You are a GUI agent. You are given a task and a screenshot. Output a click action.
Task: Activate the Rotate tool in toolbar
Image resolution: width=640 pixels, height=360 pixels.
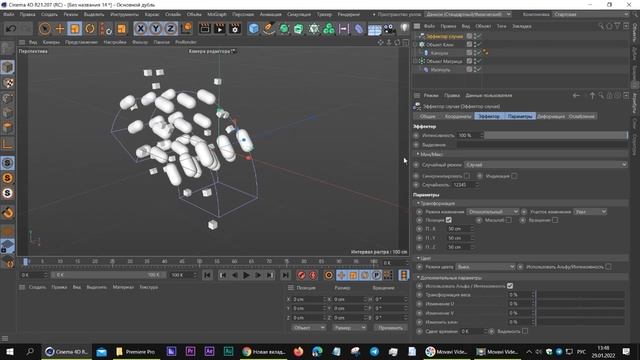90,29
